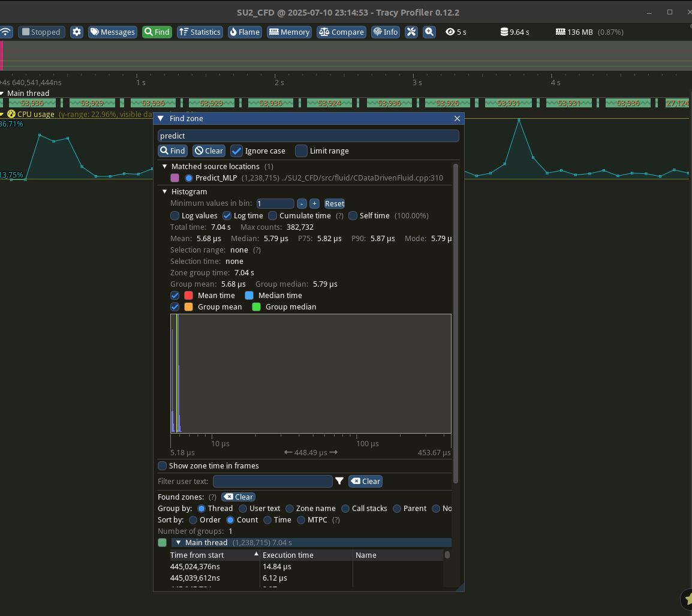Click the CPU usage speedometer icon
Screen dimensions: 692x616
11,114
